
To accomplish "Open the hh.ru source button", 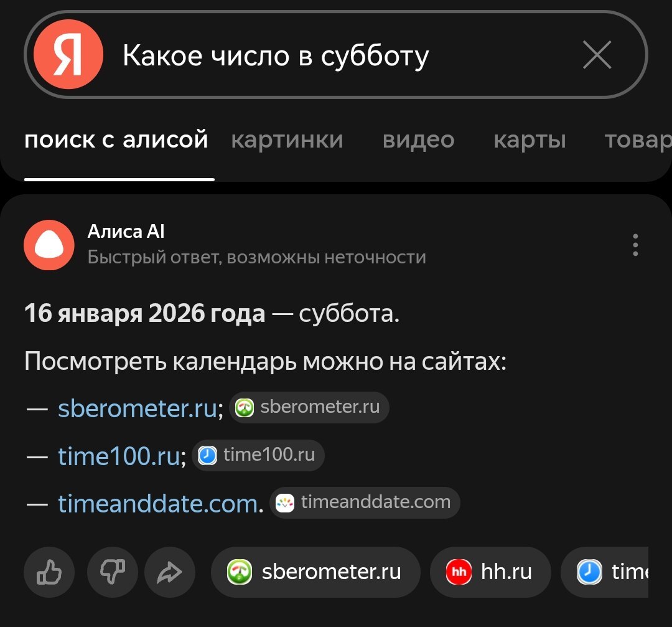I will click(x=490, y=572).
